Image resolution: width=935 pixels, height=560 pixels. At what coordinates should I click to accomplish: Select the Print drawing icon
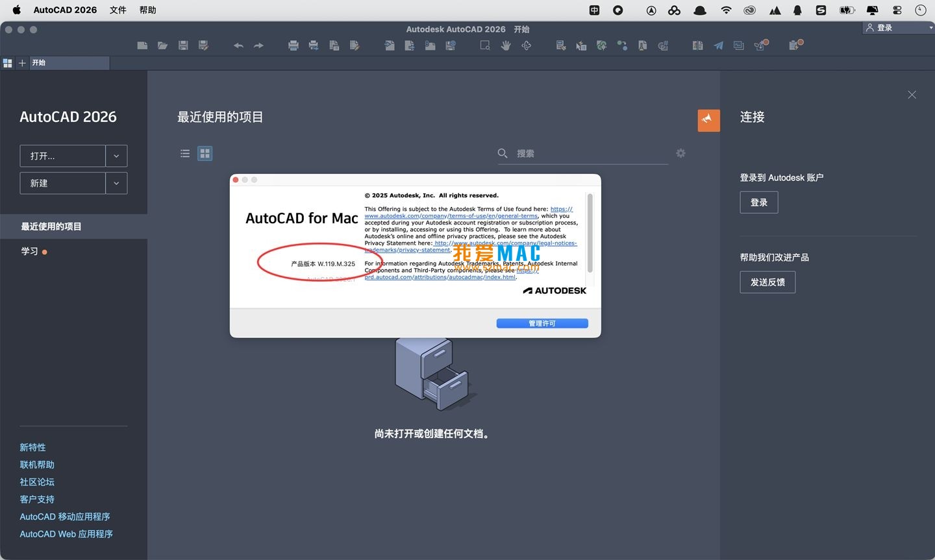(293, 45)
